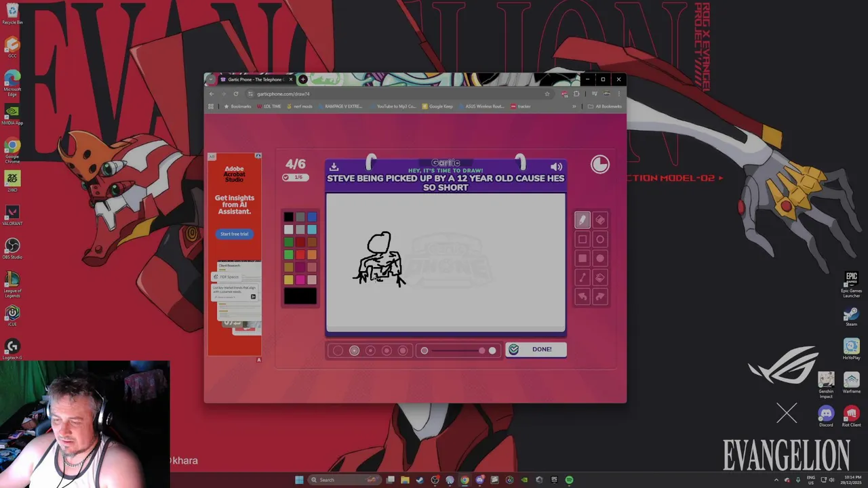Select the straight Line tool
This screenshot has height=488, width=868.
point(582,277)
